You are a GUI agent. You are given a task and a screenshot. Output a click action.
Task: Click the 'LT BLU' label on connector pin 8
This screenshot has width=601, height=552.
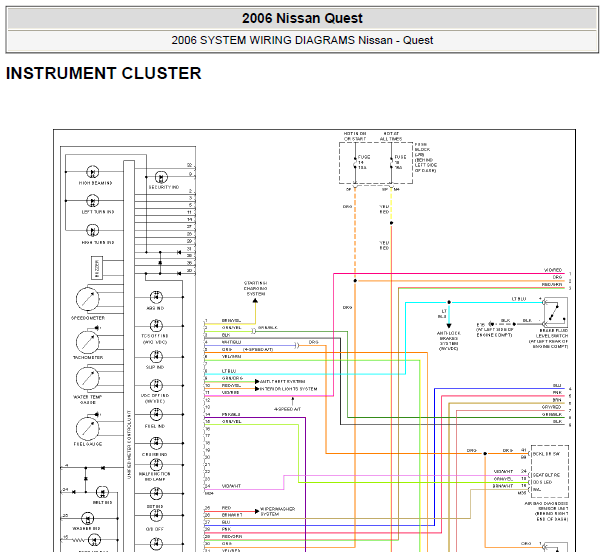coord(229,371)
